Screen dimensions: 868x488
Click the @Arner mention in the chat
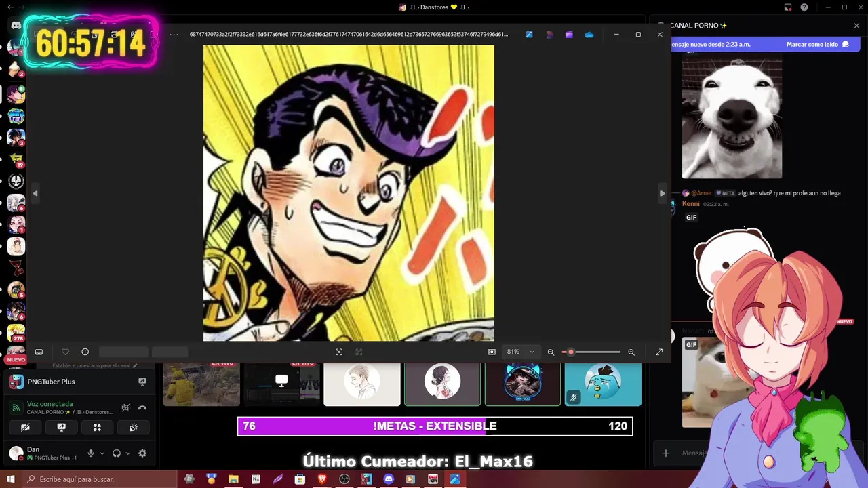click(x=701, y=193)
